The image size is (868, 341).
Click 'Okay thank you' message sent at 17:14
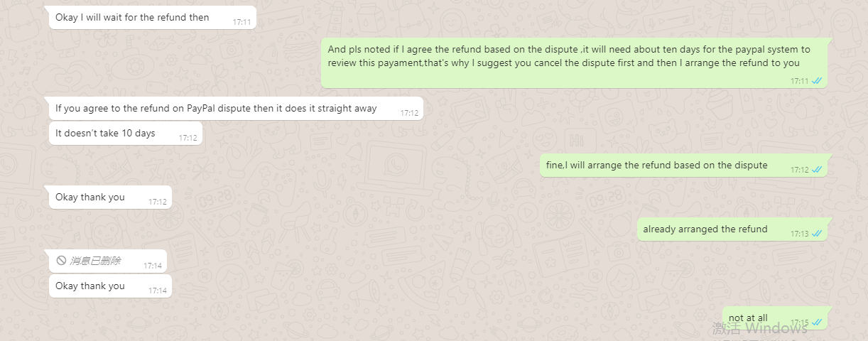(x=110, y=286)
